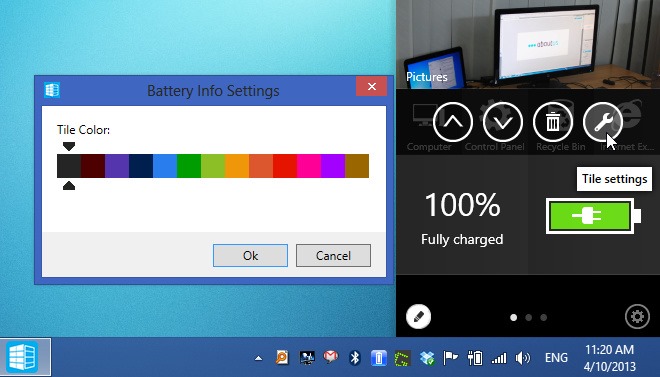Select the green tile color swatch
660x377 pixels.
(x=189, y=166)
